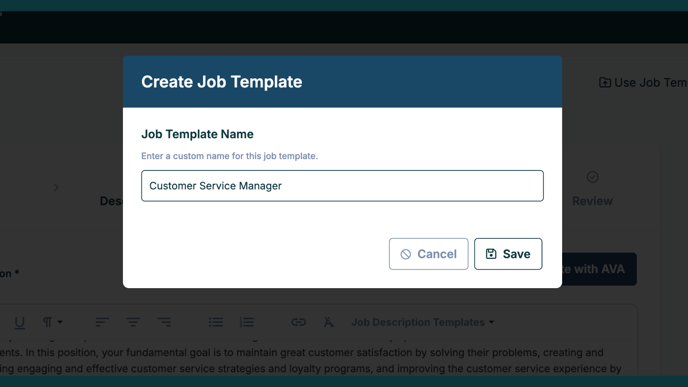Click the Generate with AVA button
The height and width of the screenshot is (387, 688).
[599, 269]
